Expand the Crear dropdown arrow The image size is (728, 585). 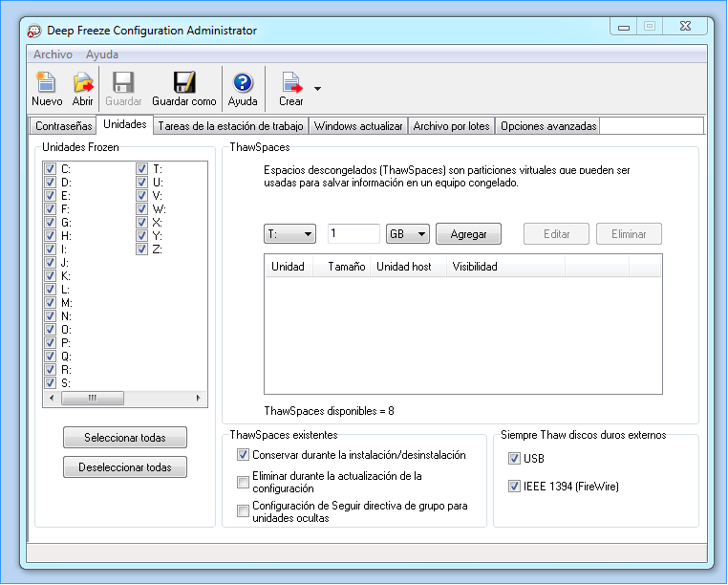tap(317, 88)
